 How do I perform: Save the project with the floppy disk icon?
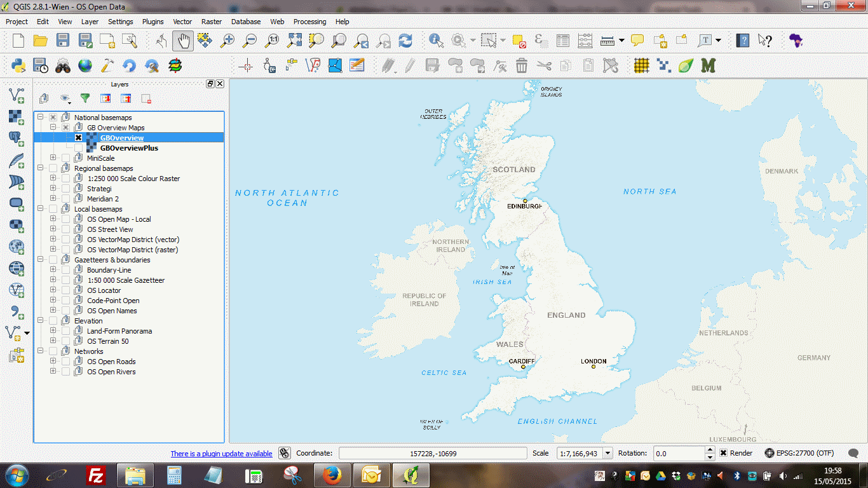[62, 41]
